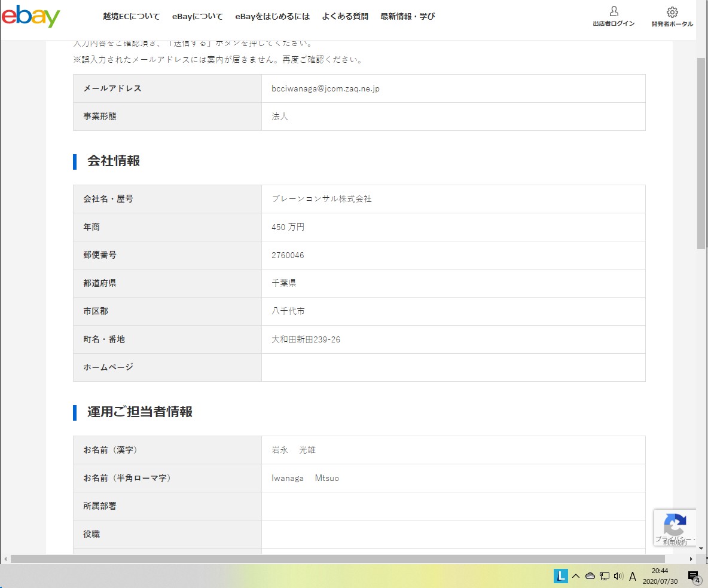Click the 都道府県 row label
The height and width of the screenshot is (588, 708).
tap(100, 283)
